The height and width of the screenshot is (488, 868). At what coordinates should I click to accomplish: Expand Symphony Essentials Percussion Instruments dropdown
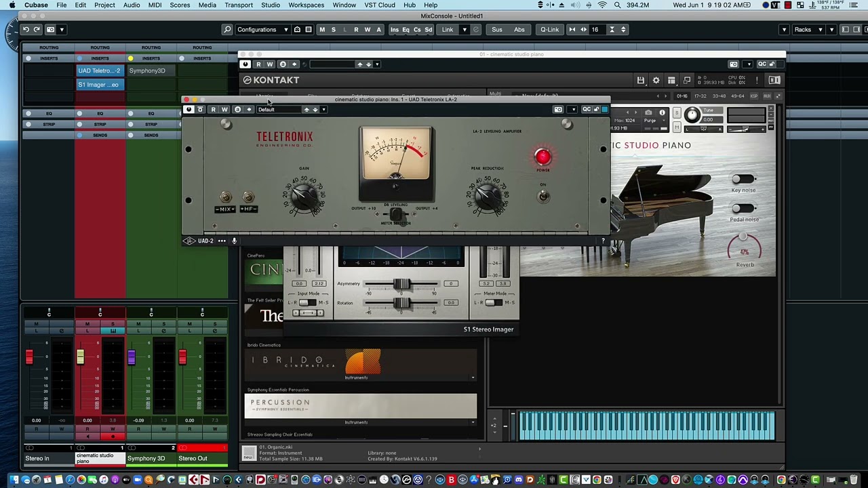(473, 422)
